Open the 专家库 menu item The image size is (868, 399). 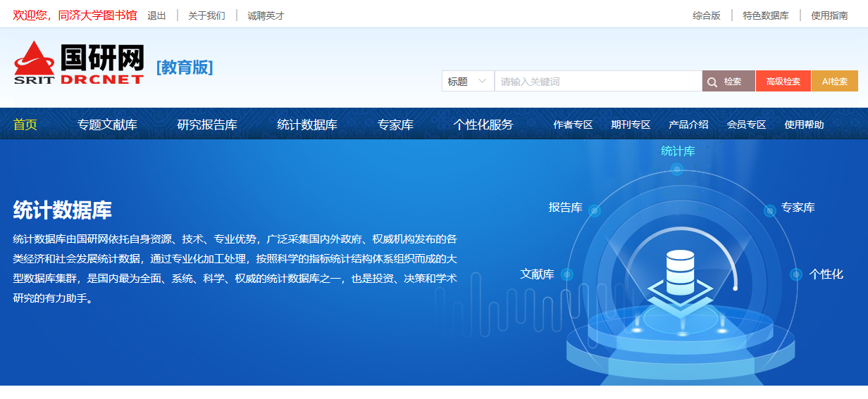395,125
